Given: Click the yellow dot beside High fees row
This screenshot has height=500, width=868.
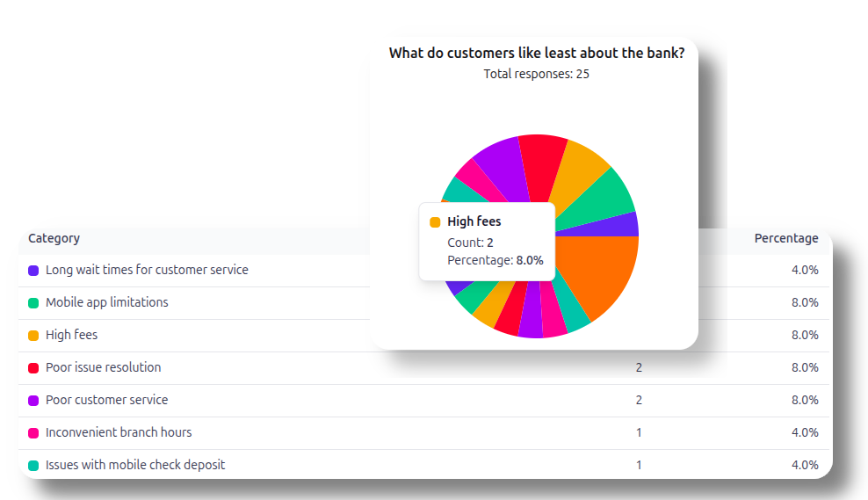Looking at the screenshot, I should (x=33, y=336).
